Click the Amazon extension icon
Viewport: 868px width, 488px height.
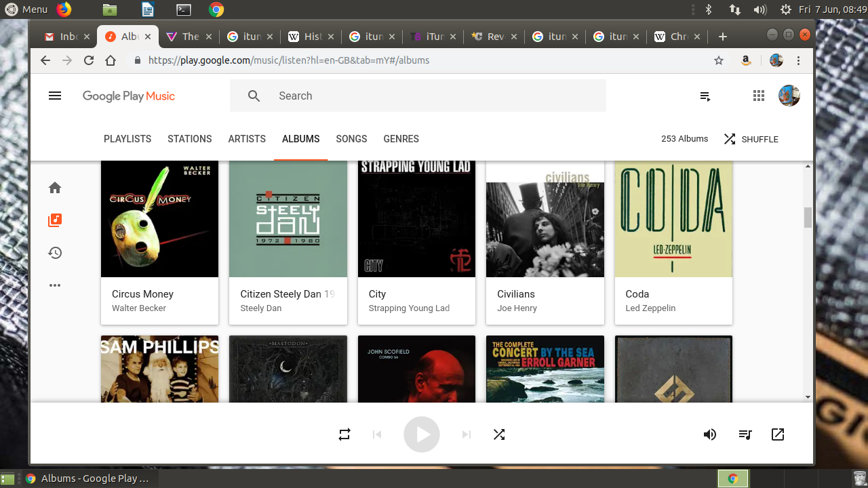click(746, 60)
